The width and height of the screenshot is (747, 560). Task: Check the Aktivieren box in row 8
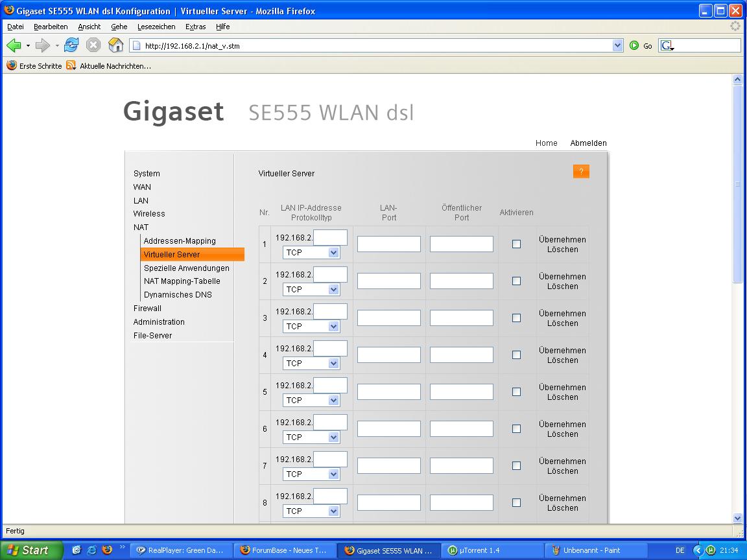click(516, 502)
